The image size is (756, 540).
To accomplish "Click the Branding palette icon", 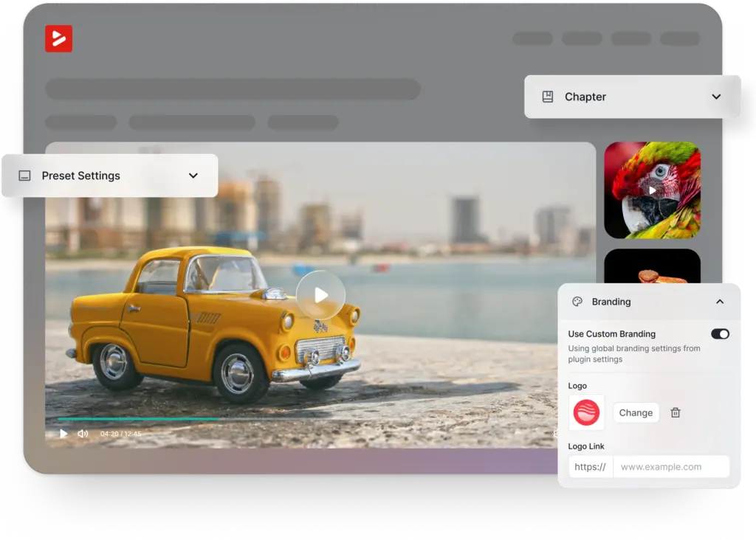I will (x=577, y=302).
